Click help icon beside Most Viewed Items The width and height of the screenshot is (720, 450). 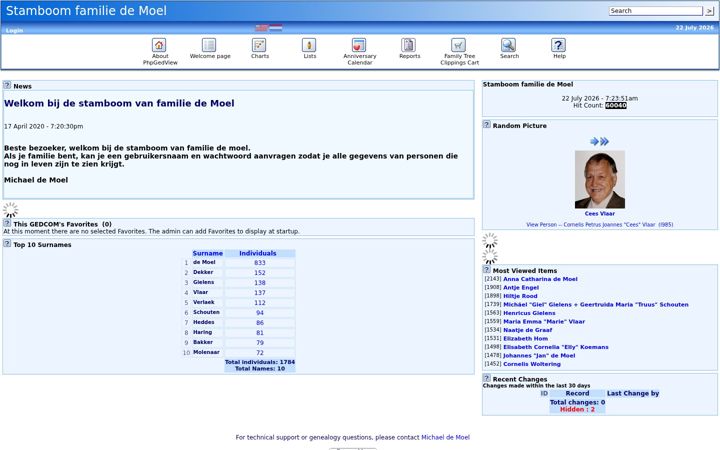click(487, 270)
